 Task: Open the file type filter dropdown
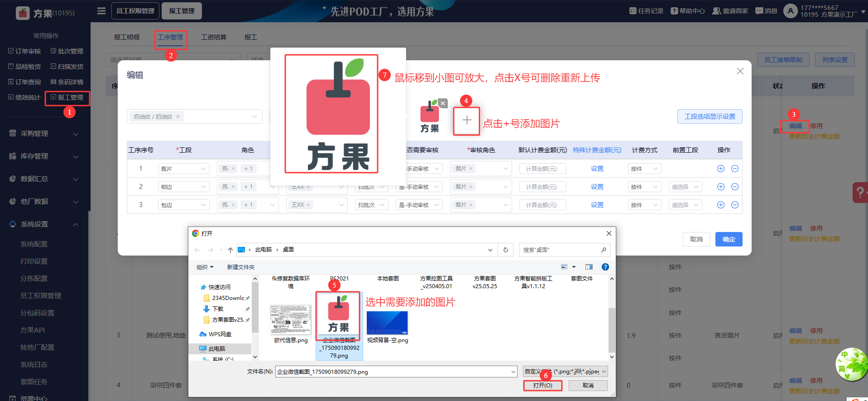(x=565, y=372)
